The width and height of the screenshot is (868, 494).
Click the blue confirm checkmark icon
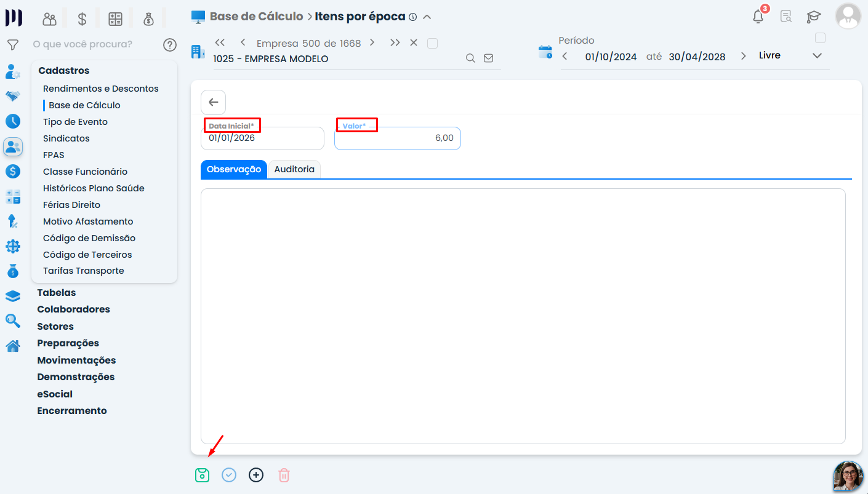229,475
